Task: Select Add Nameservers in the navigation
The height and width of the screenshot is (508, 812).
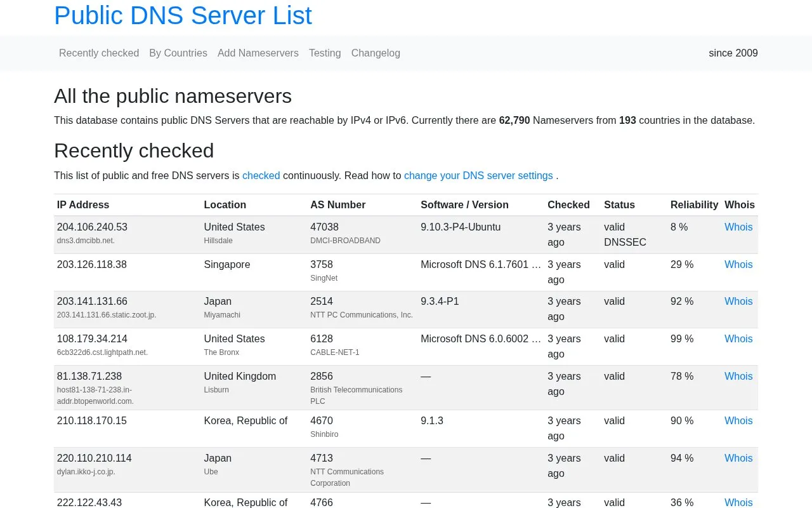Action: pyautogui.click(x=258, y=53)
